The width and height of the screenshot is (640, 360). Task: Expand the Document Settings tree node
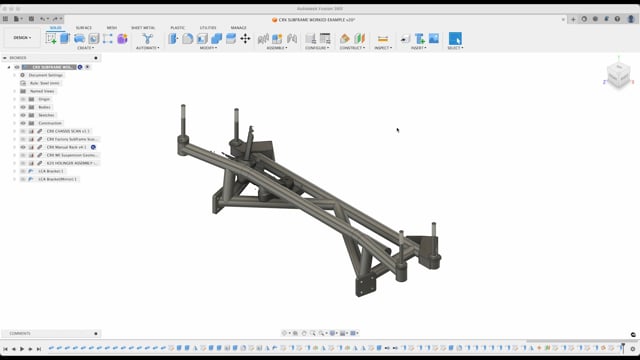coord(15,75)
